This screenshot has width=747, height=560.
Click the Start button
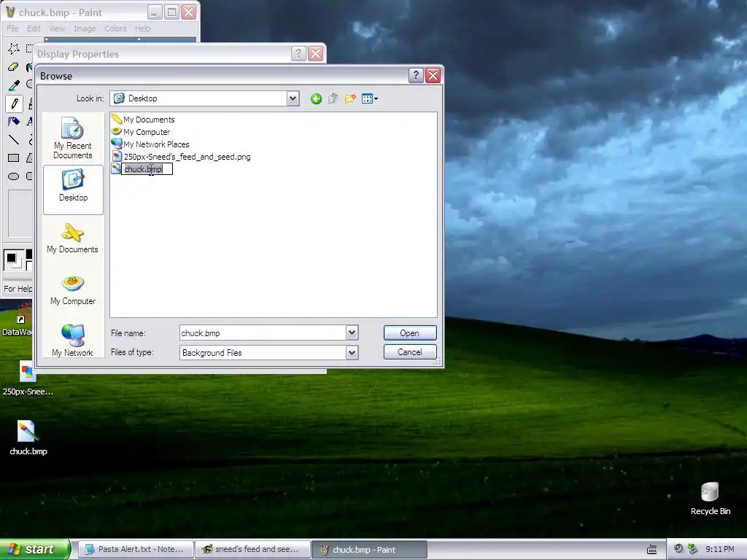34,549
